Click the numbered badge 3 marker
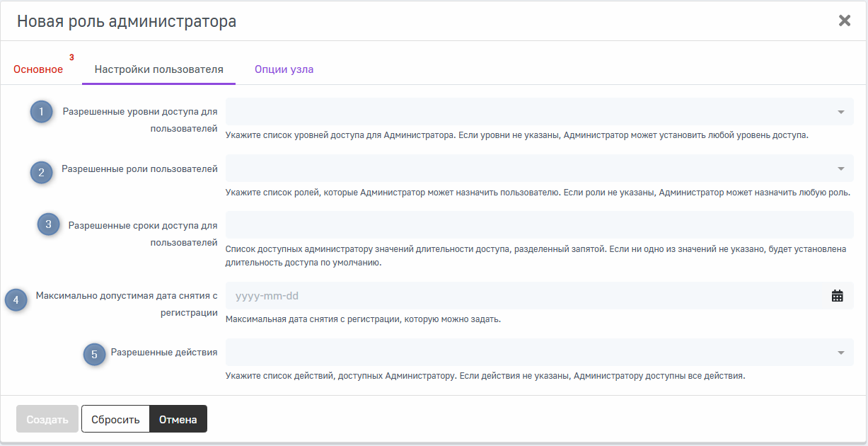This screenshot has width=868, height=446. pos(49,225)
